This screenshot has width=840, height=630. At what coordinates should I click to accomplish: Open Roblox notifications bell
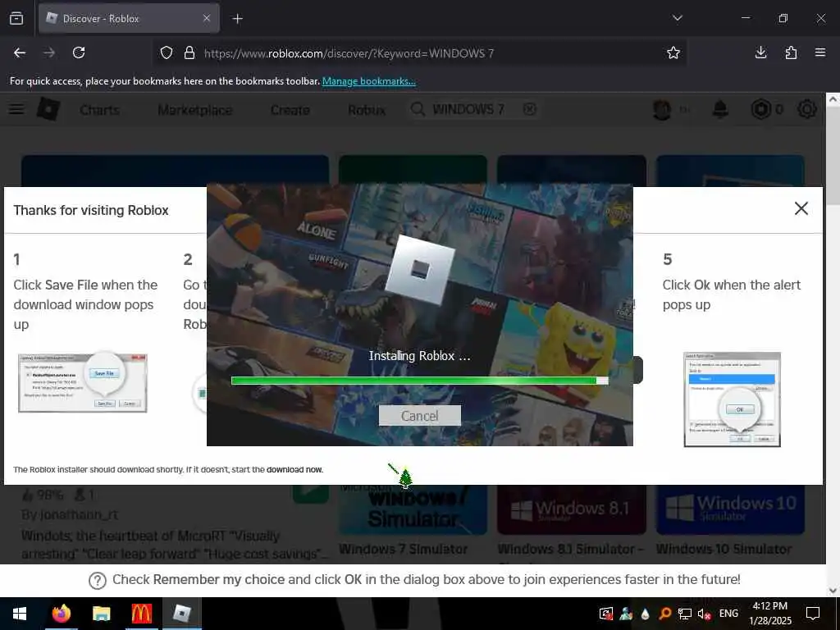click(720, 109)
